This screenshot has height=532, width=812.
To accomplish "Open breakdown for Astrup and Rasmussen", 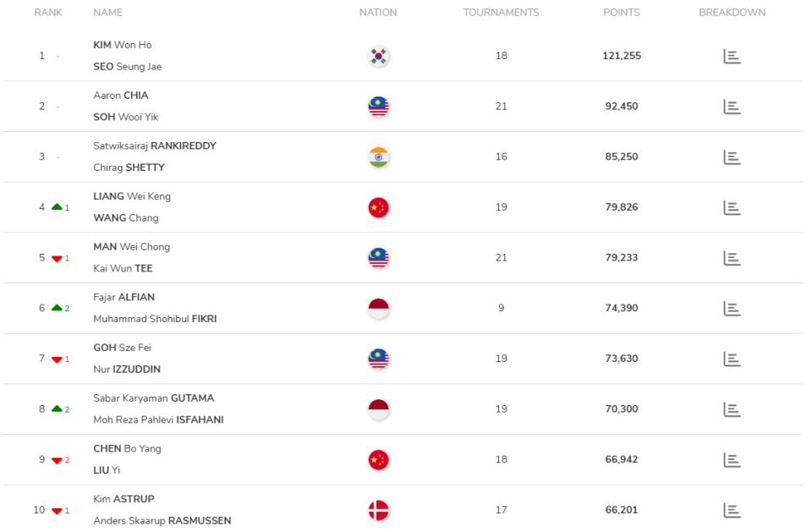I will click(732, 510).
